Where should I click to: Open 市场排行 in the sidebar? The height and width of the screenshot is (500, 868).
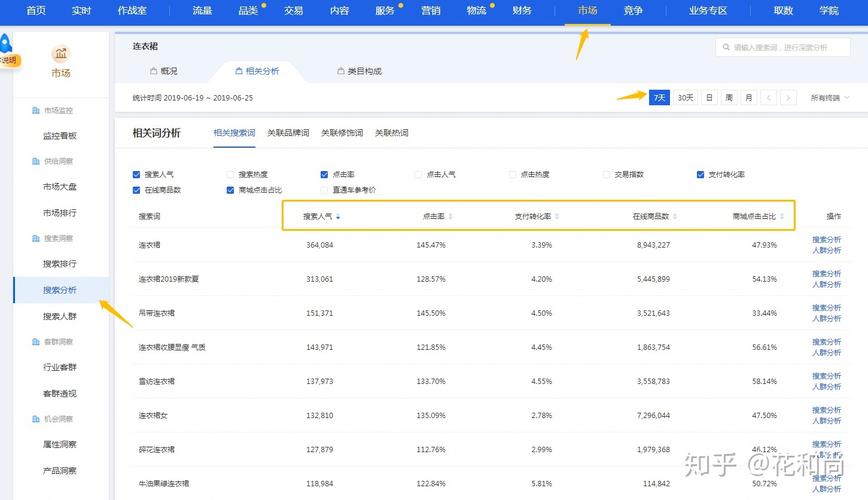click(x=60, y=213)
